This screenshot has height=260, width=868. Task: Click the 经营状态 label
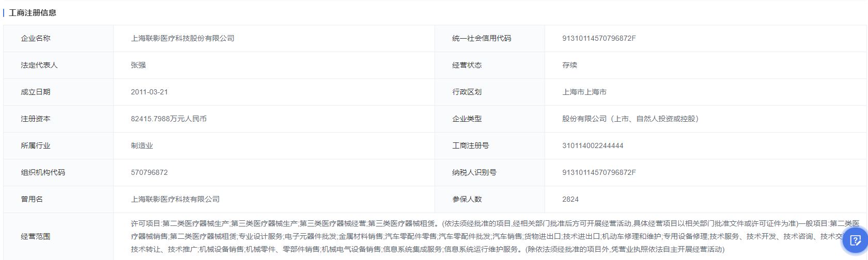pyautogui.click(x=467, y=65)
